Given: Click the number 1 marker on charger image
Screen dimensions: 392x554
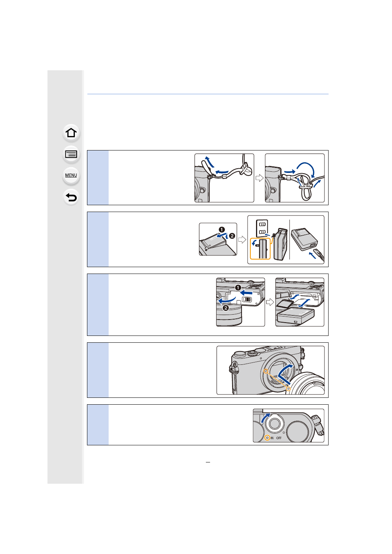Looking at the screenshot, I should (221, 230).
